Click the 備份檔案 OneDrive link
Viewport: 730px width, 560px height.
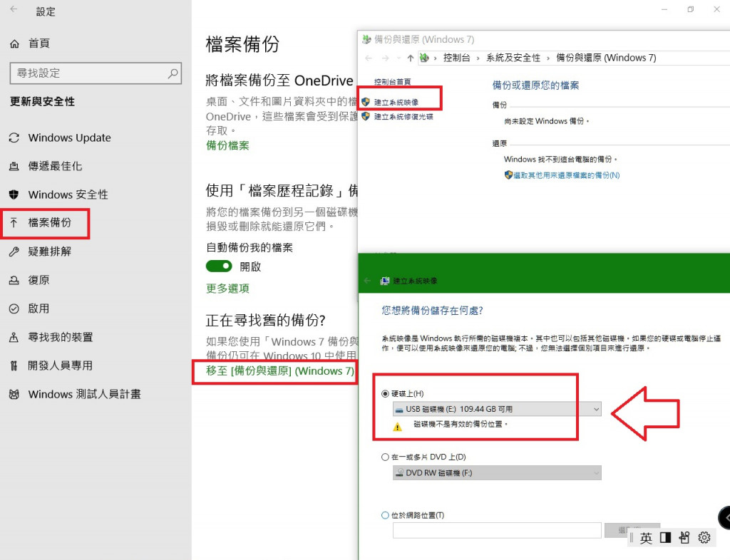point(227,145)
